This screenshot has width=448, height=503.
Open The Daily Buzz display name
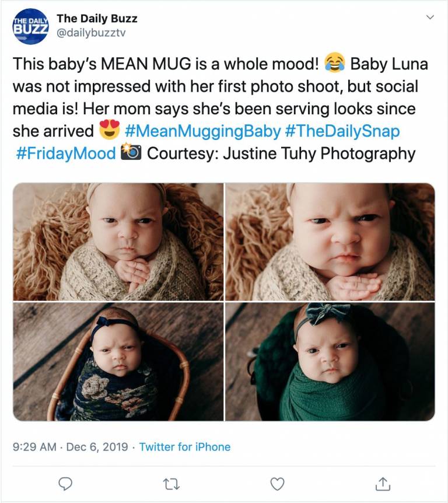(x=97, y=19)
